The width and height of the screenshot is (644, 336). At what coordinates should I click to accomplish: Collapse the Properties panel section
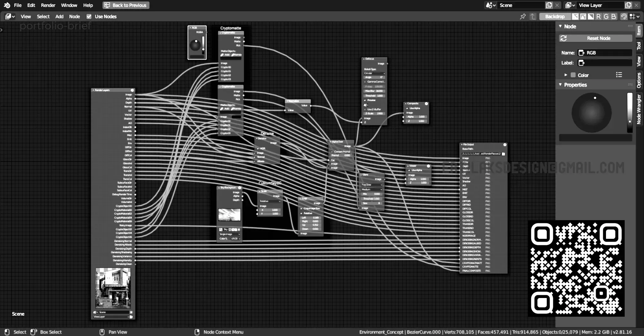[x=561, y=85]
